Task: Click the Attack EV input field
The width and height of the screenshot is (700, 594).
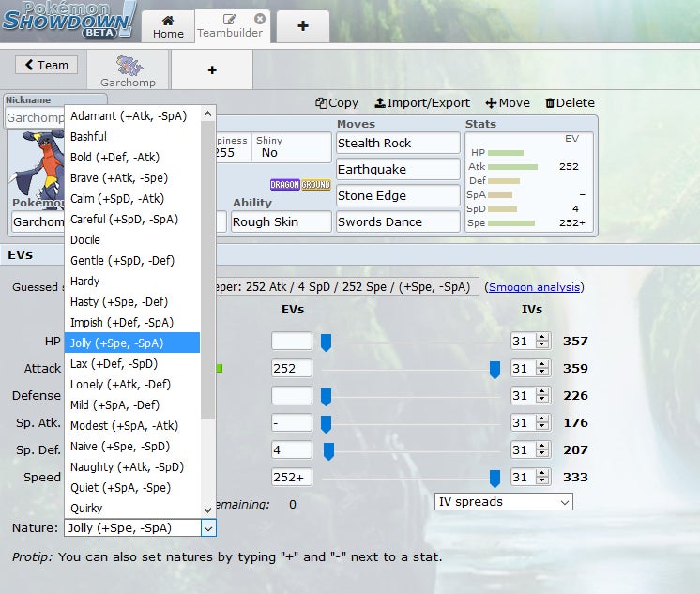Action: 291,369
